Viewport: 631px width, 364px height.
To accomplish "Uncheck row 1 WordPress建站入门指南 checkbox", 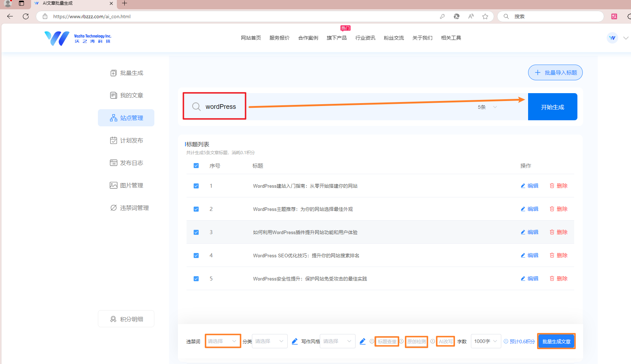I will (196, 186).
